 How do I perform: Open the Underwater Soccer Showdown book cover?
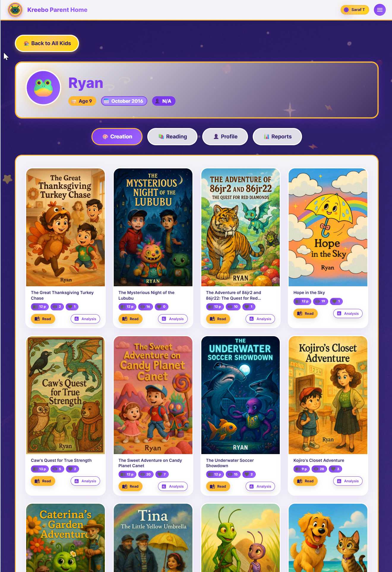click(241, 395)
